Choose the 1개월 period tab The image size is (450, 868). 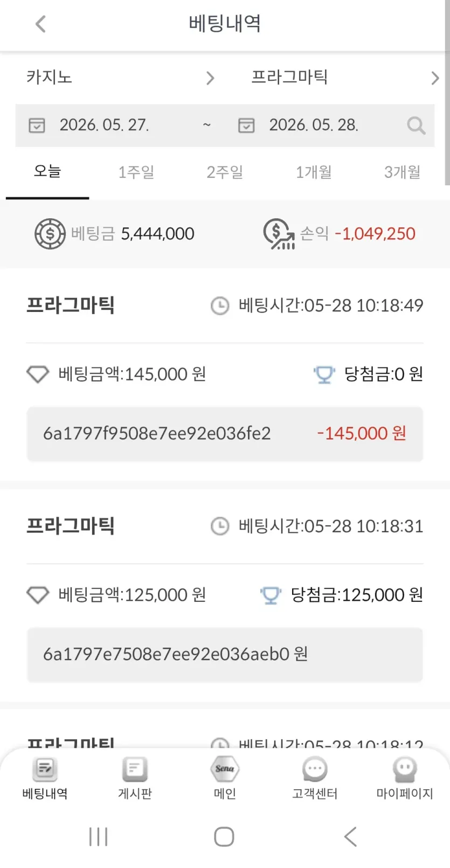pos(314,172)
